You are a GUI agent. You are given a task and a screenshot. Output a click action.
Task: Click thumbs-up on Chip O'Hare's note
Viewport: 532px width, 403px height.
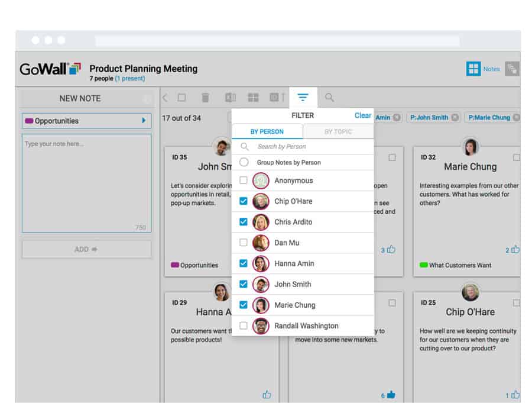(x=515, y=395)
